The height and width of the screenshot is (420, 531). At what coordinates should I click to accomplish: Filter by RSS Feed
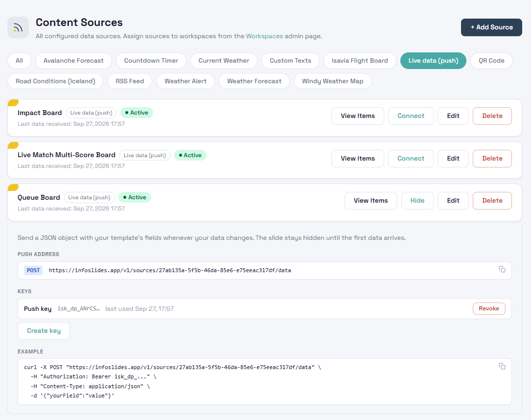(130, 81)
